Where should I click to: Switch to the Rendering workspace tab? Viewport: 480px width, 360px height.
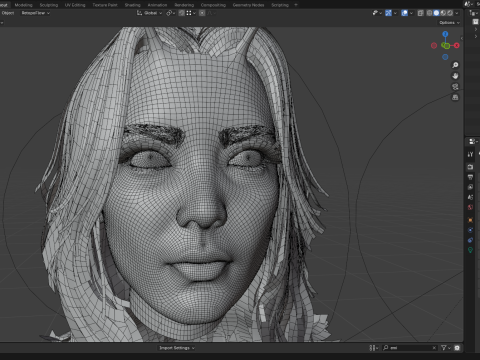click(x=184, y=5)
